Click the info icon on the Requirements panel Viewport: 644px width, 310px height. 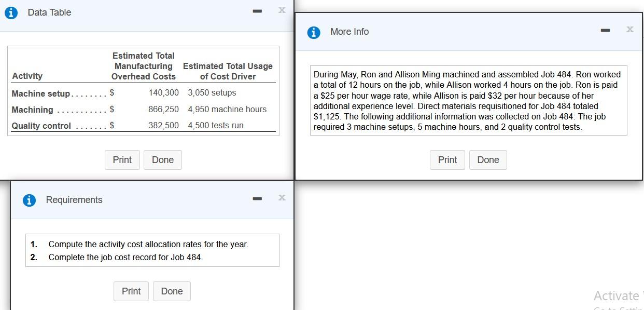30,200
